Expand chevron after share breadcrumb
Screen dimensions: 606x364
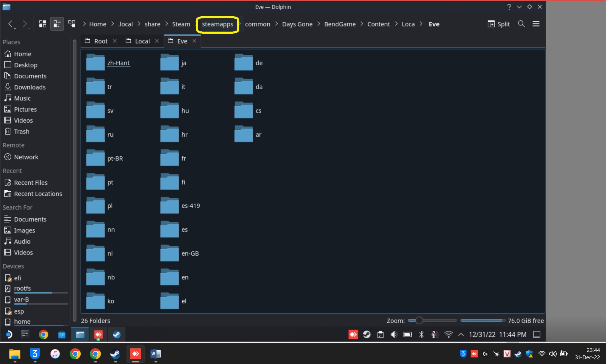pos(167,24)
